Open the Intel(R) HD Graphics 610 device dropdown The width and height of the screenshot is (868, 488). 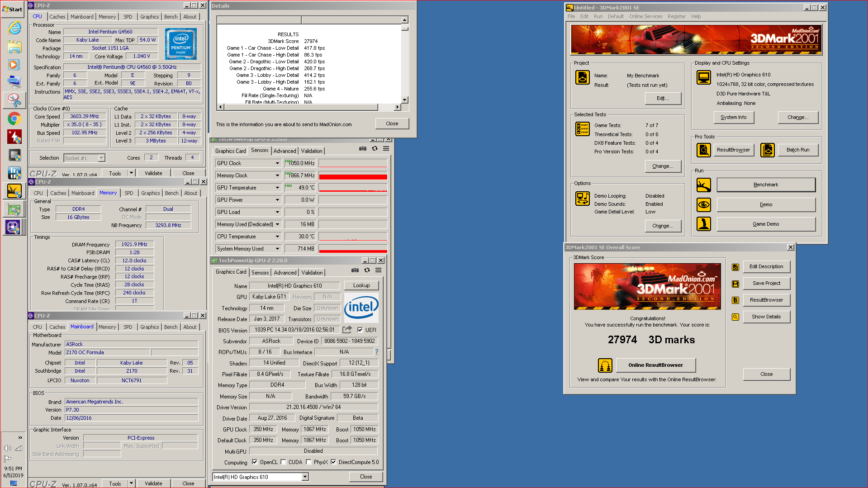pos(305,477)
